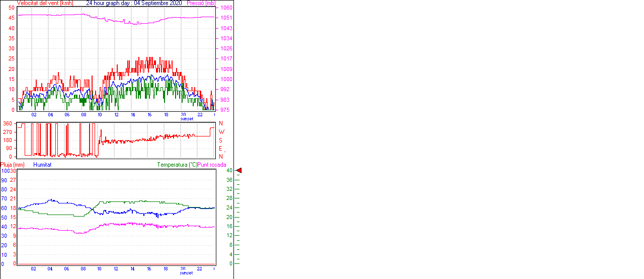Select the 'E' wind direction label
The width and height of the screenshot is (644, 279).
[x=220, y=149]
